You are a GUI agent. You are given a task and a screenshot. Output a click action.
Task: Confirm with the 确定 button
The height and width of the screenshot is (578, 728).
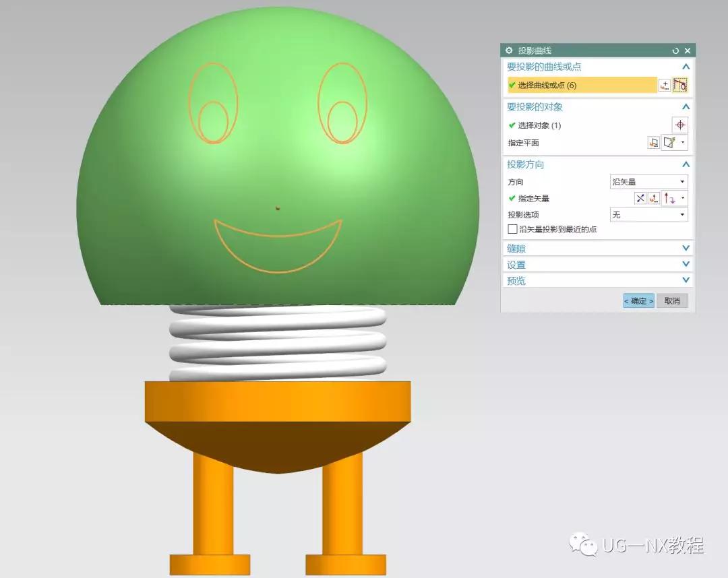(x=639, y=300)
